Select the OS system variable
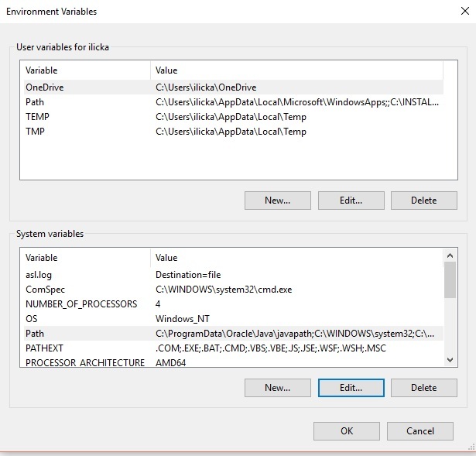Image resolution: width=476 pixels, height=456 pixels. 234,319
